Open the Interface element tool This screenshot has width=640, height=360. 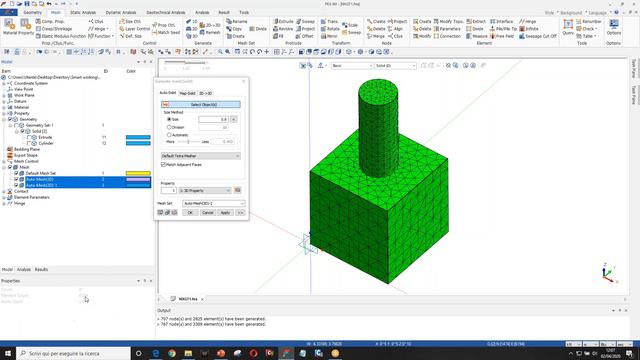coord(501,21)
